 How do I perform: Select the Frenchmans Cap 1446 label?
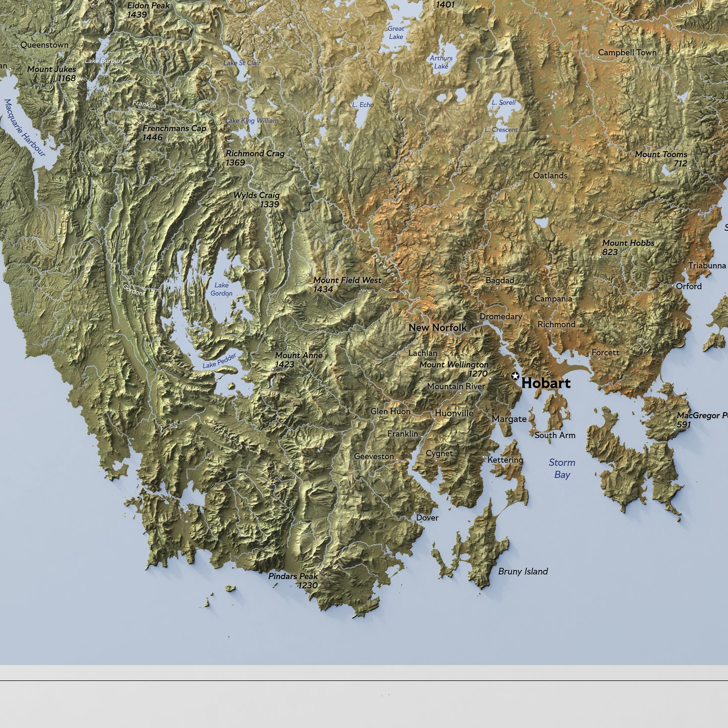coord(174,133)
